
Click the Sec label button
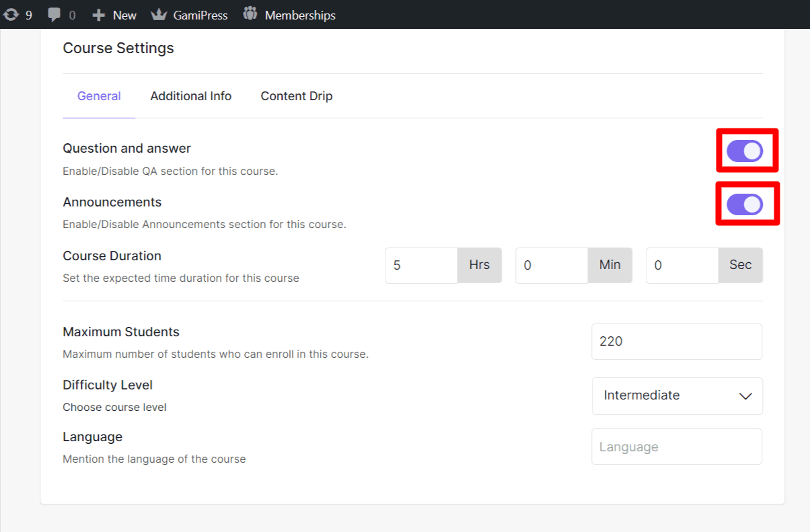tap(740, 265)
